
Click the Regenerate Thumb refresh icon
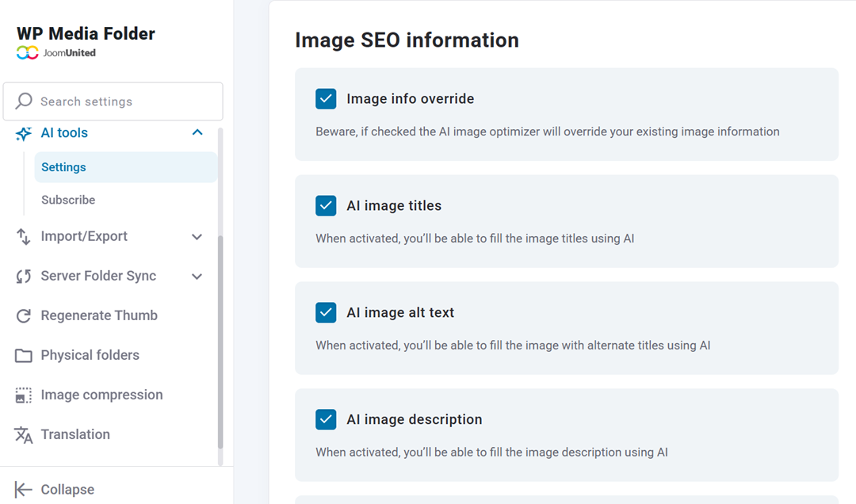24,315
